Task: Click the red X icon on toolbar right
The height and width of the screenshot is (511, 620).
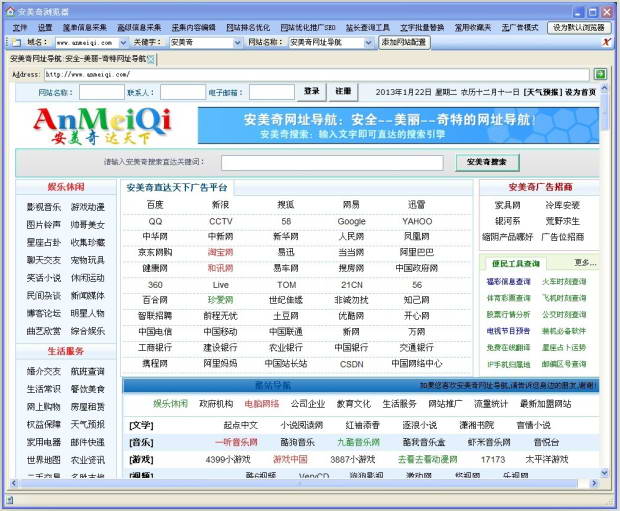Action: (x=606, y=43)
